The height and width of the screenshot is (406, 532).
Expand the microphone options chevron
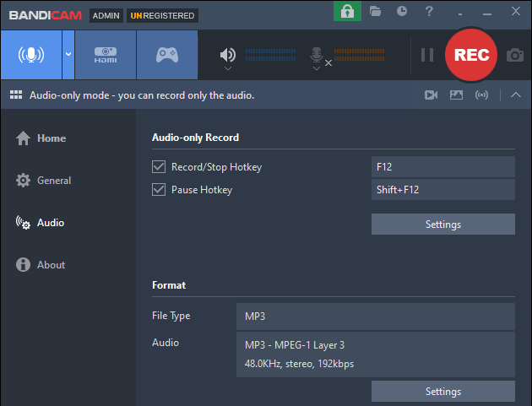pos(317,68)
